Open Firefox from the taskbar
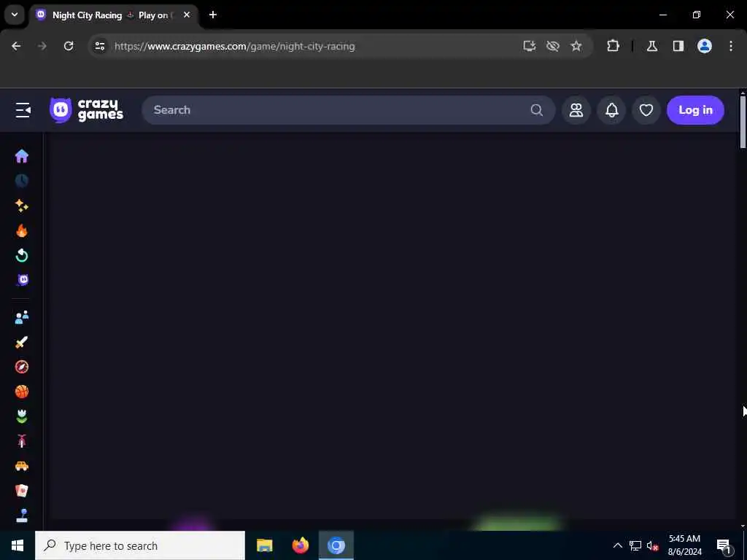 tap(300, 545)
